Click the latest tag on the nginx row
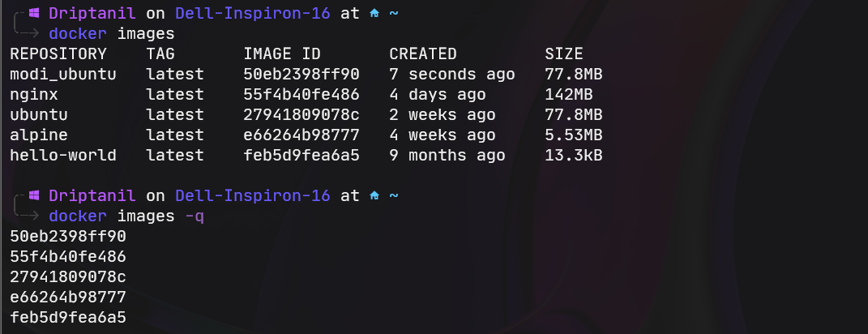 [175, 95]
